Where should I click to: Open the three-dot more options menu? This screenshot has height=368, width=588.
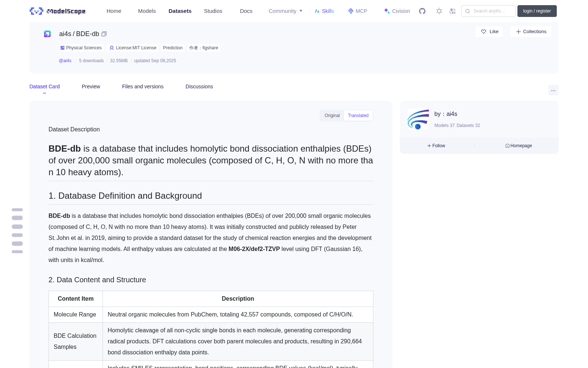pyautogui.click(x=553, y=90)
